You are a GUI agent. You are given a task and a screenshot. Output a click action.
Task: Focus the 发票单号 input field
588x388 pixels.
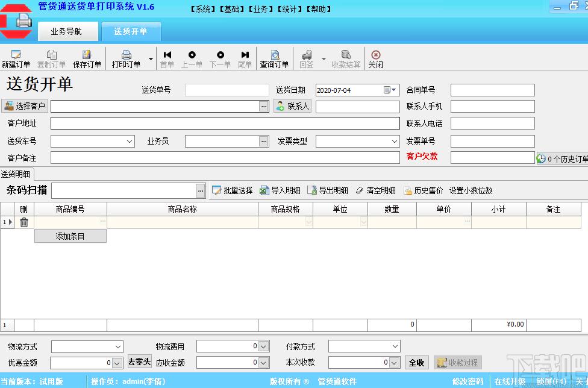pyautogui.click(x=492, y=142)
